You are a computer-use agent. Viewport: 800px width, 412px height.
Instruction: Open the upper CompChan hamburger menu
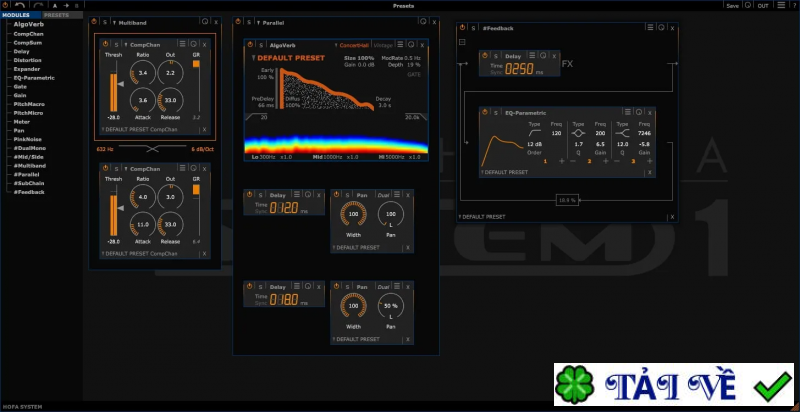point(183,44)
